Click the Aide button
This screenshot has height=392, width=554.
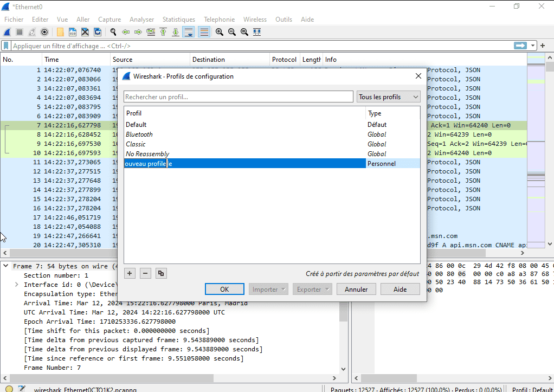[400, 289]
